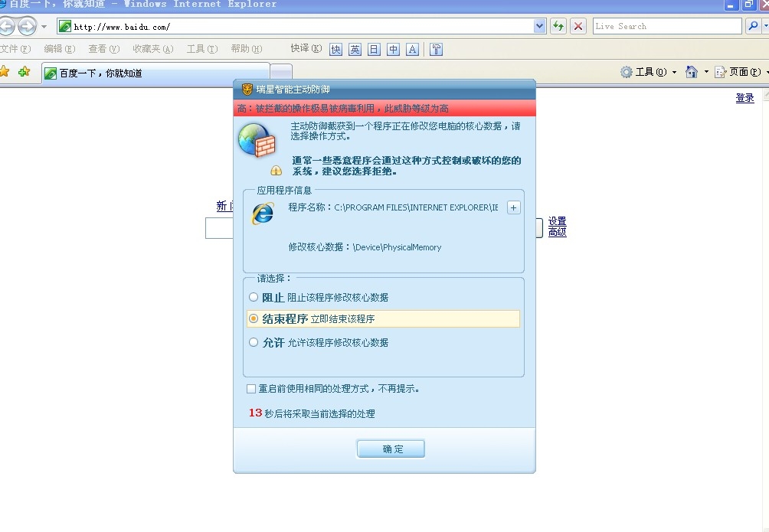Click the program path C:\PROGRAM FILES text
This screenshot has width=769, height=532.
tap(416, 207)
